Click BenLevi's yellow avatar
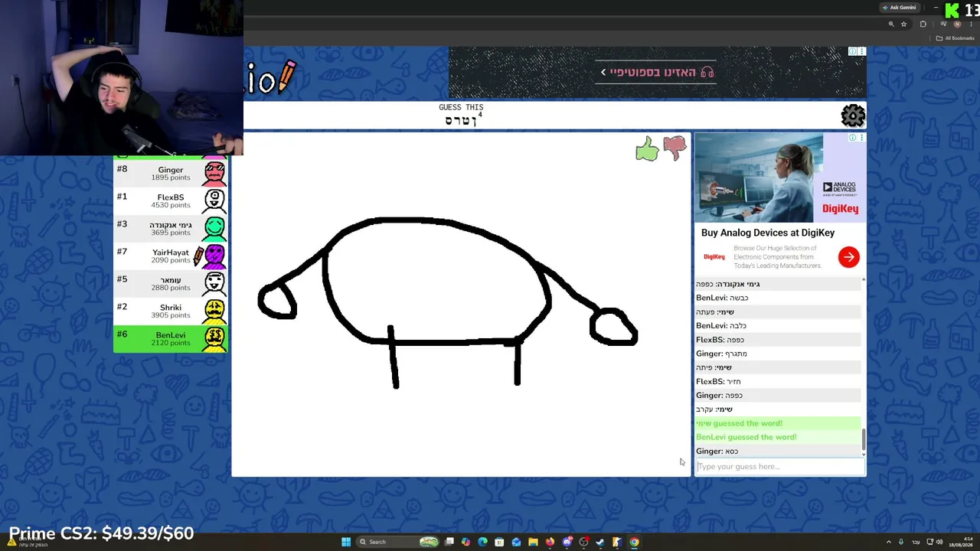The image size is (980, 551). pos(214,338)
